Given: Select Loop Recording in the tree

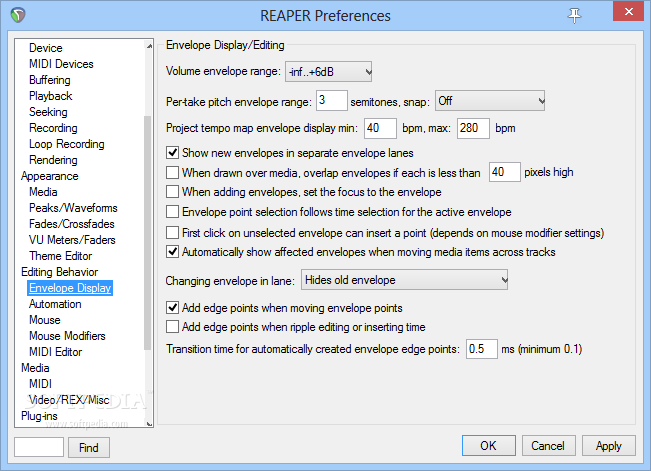Looking at the screenshot, I should [x=66, y=144].
